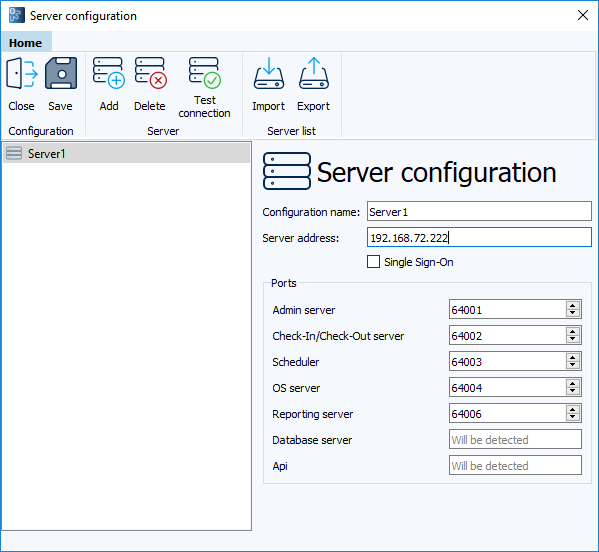Click the 'Ports' group title

pos(283,283)
